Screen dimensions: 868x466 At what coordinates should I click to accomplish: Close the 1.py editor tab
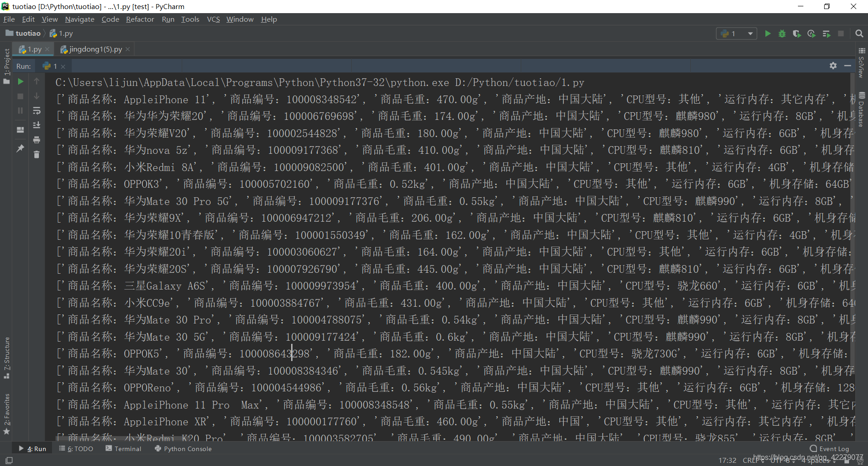point(47,49)
